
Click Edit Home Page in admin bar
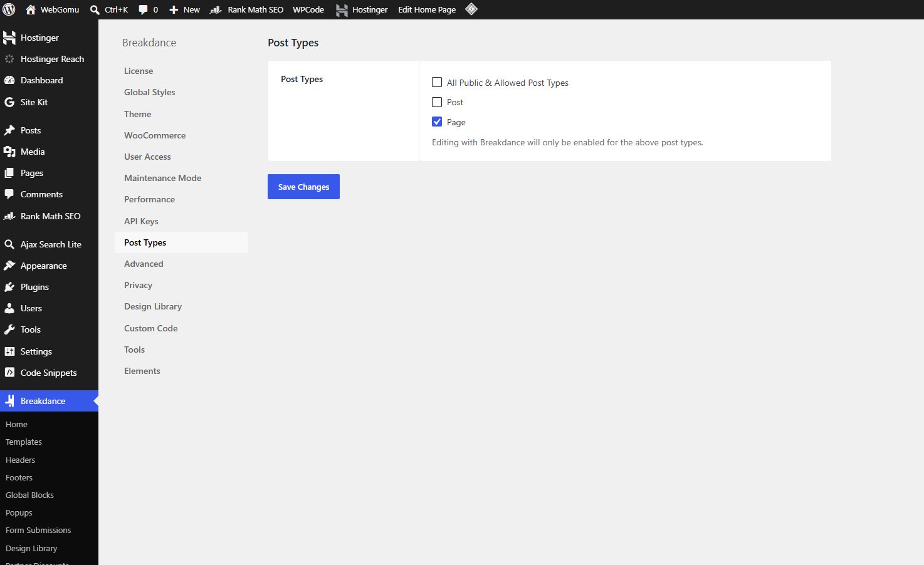pos(427,9)
